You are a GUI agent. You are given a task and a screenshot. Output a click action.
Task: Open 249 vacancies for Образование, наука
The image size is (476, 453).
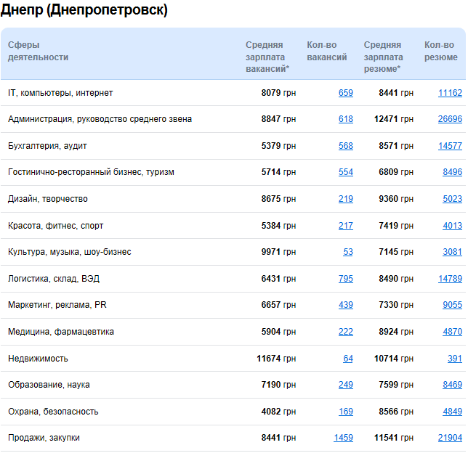coord(345,385)
